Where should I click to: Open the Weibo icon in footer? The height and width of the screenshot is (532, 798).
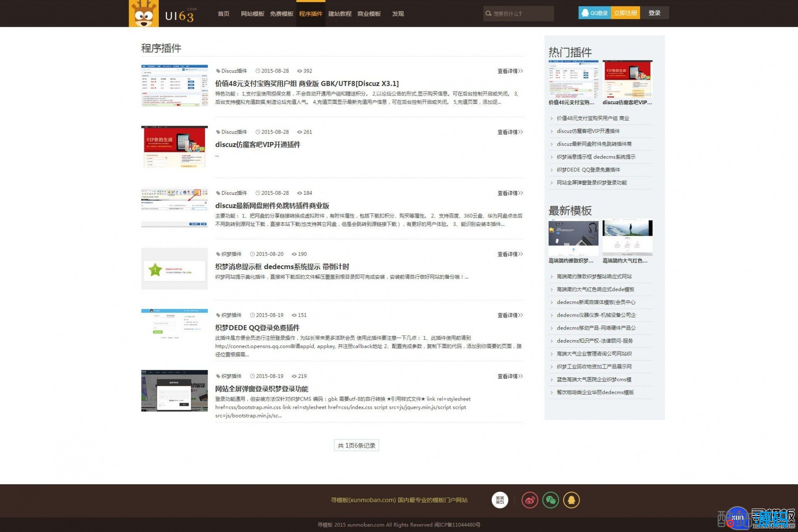530,500
